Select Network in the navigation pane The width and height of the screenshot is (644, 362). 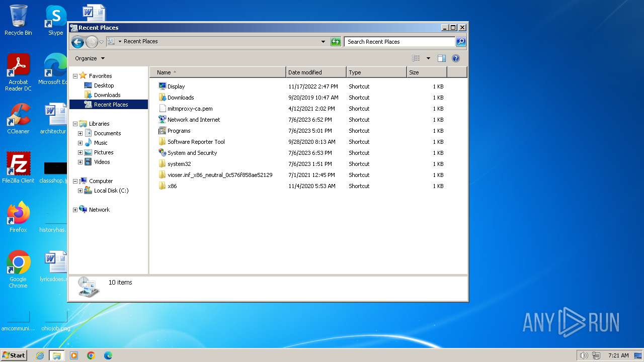click(x=99, y=210)
